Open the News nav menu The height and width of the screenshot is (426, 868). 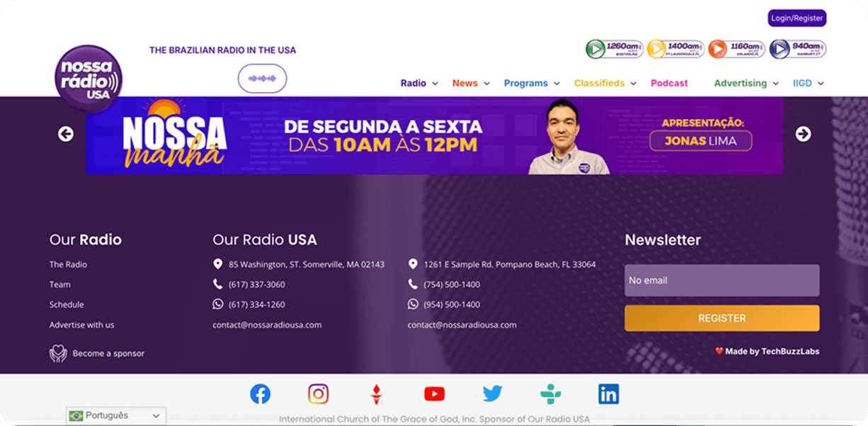465,83
